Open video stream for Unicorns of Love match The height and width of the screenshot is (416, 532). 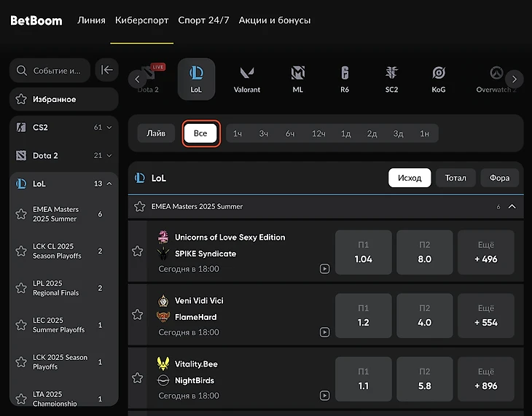click(324, 269)
